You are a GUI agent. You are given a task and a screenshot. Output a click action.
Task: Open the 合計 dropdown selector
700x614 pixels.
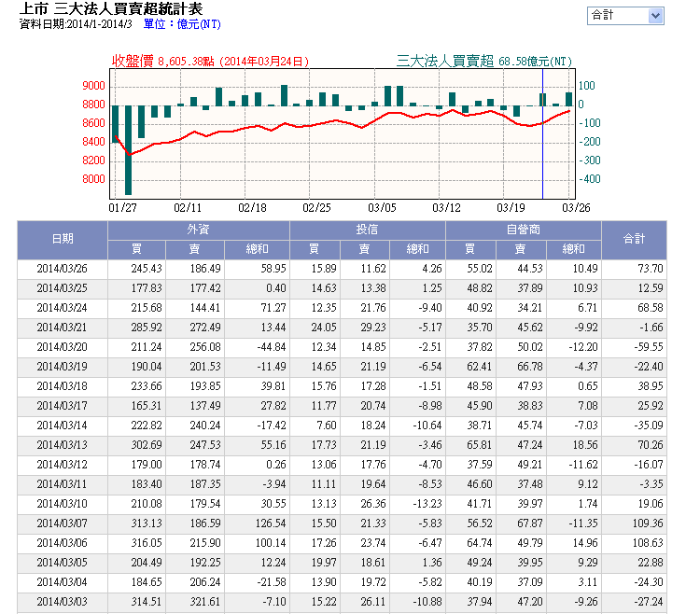point(625,16)
